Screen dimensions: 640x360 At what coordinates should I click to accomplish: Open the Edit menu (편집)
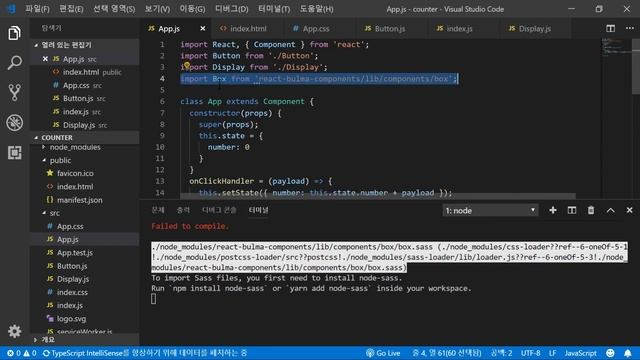pos(71,9)
